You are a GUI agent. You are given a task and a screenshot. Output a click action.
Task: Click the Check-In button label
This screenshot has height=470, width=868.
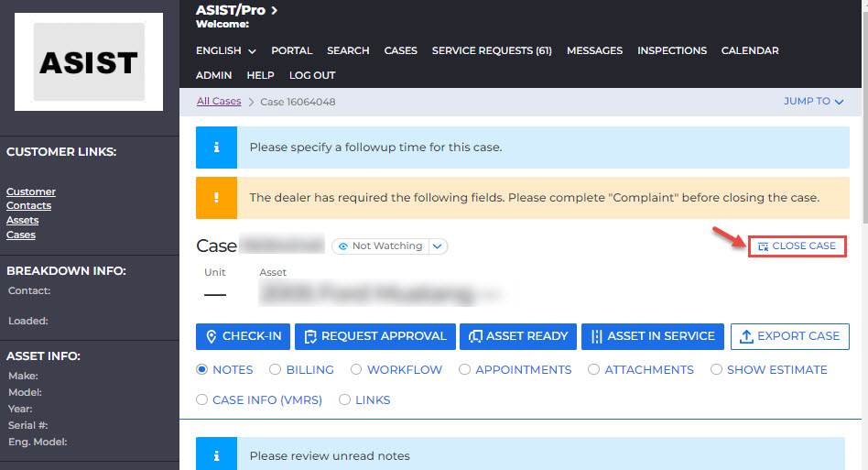[252, 336]
